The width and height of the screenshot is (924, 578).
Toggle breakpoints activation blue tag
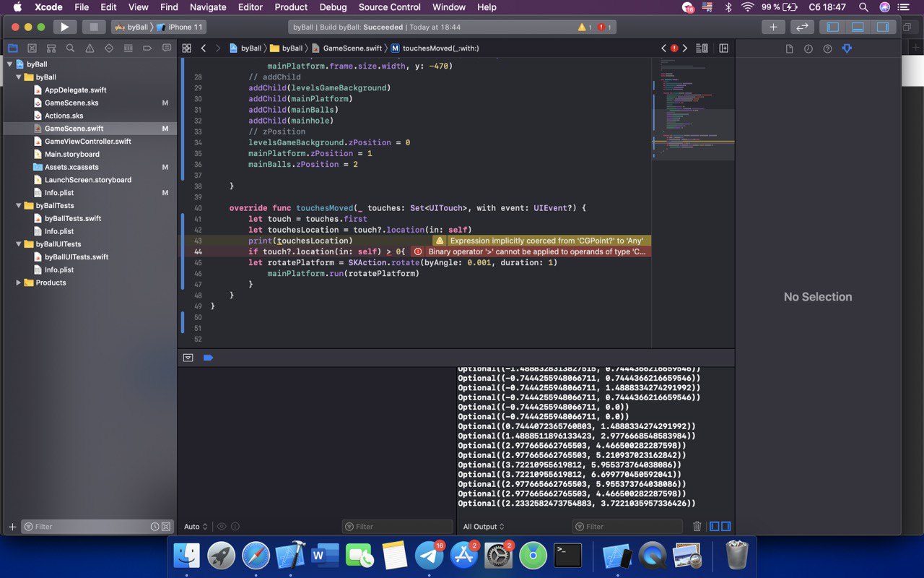[x=208, y=358]
